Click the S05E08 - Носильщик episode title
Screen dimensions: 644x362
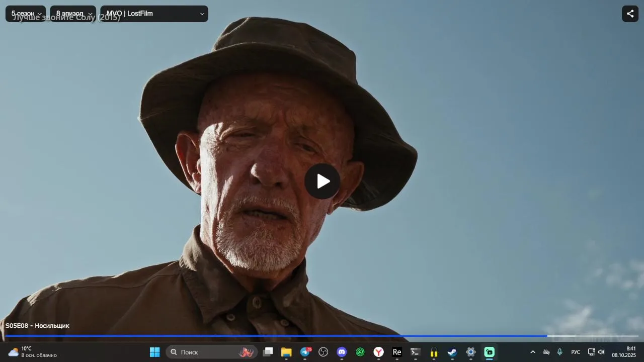(x=37, y=326)
